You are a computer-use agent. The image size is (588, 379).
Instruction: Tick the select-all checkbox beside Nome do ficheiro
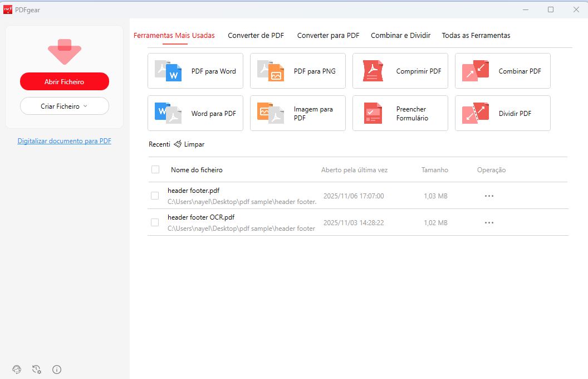point(155,169)
